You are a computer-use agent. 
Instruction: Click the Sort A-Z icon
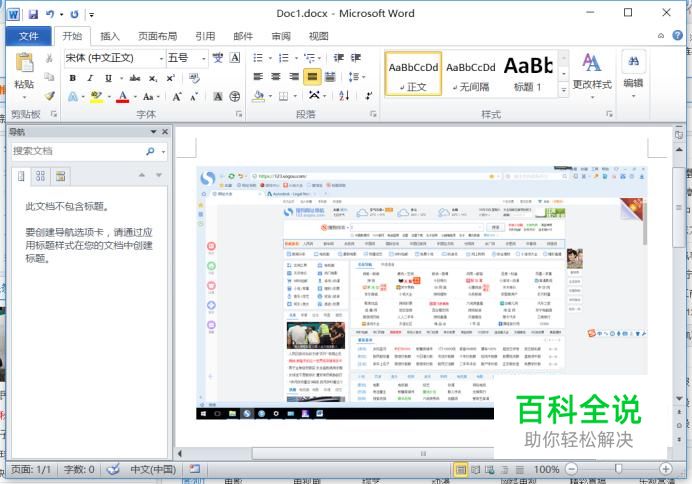(x=344, y=96)
